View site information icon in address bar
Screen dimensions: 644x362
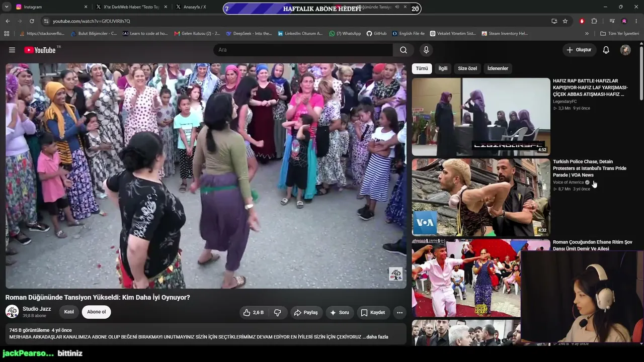(46, 21)
